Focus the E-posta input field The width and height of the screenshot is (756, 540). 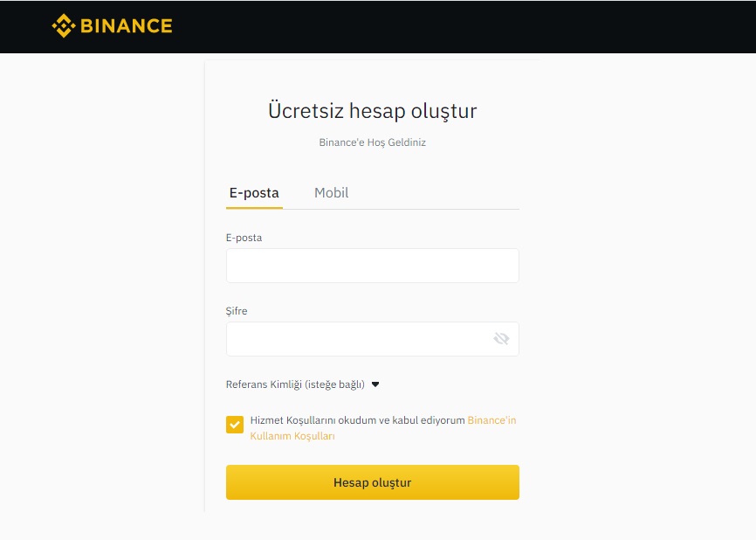click(372, 266)
